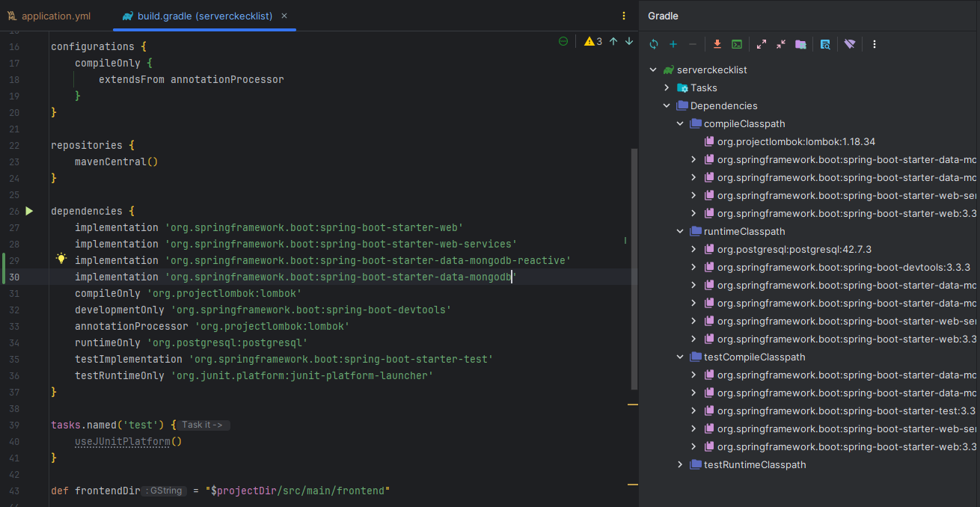Click the plus icon to link Gradle project

(x=673, y=44)
